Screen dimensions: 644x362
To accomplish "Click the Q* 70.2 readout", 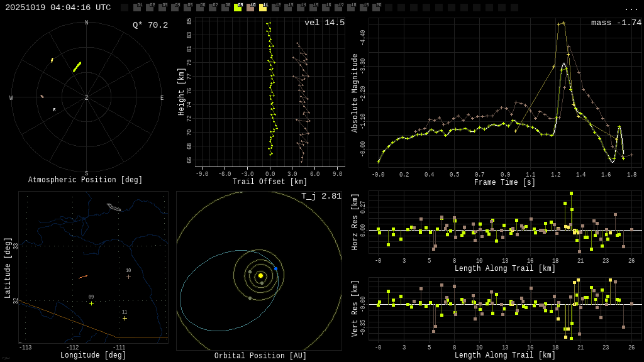I will (150, 25).
